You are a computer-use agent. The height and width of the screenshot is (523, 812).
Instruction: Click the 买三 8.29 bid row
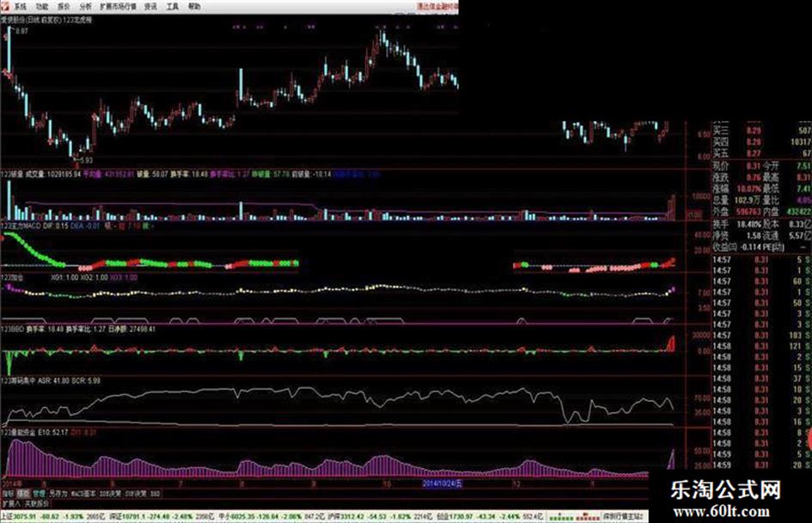point(762,131)
